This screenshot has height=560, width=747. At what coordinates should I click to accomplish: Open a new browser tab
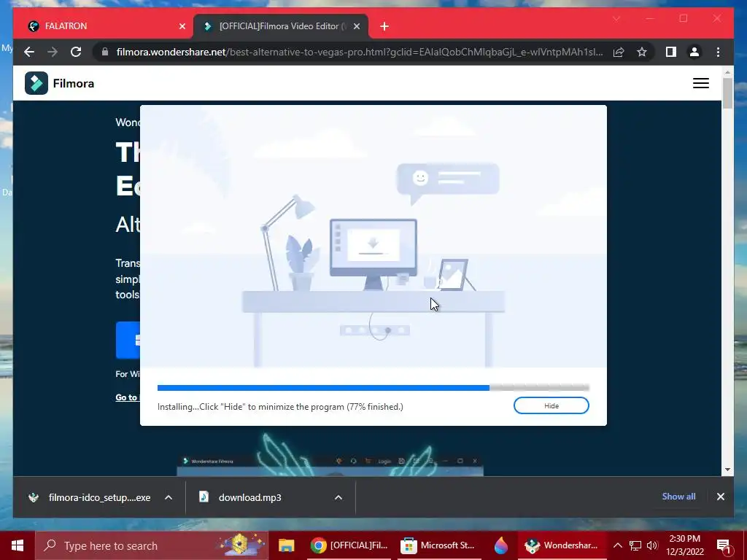pos(384,26)
